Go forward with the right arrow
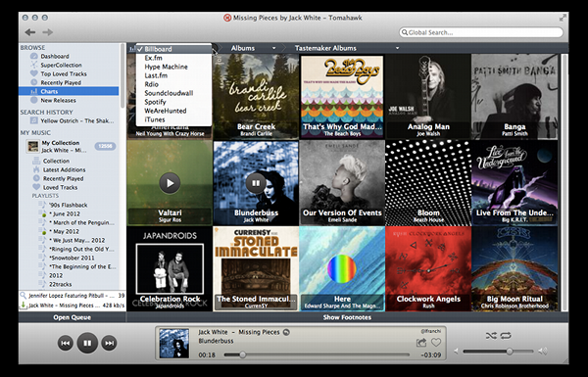The width and height of the screenshot is (588, 377). pyautogui.click(x=48, y=32)
